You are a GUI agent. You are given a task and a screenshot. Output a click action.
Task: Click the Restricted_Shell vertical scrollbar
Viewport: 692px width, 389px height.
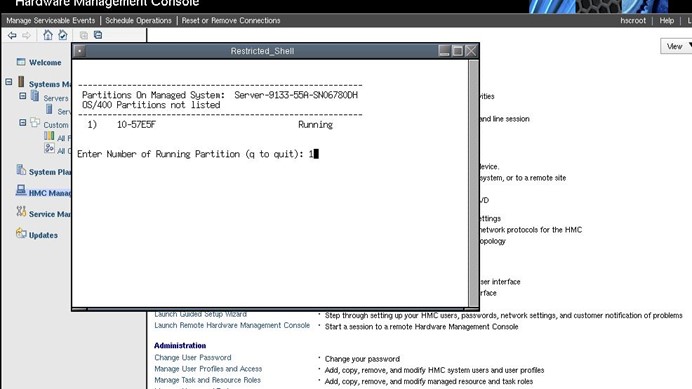click(474, 183)
